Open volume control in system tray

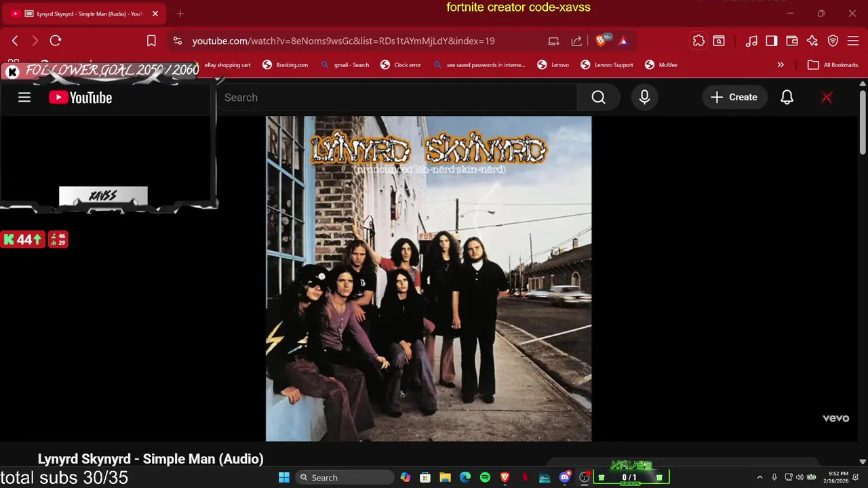800,477
